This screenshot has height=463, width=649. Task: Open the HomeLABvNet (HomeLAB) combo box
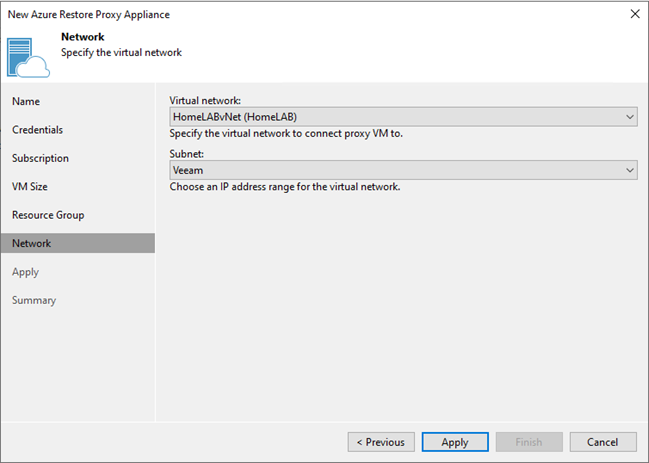click(x=403, y=117)
